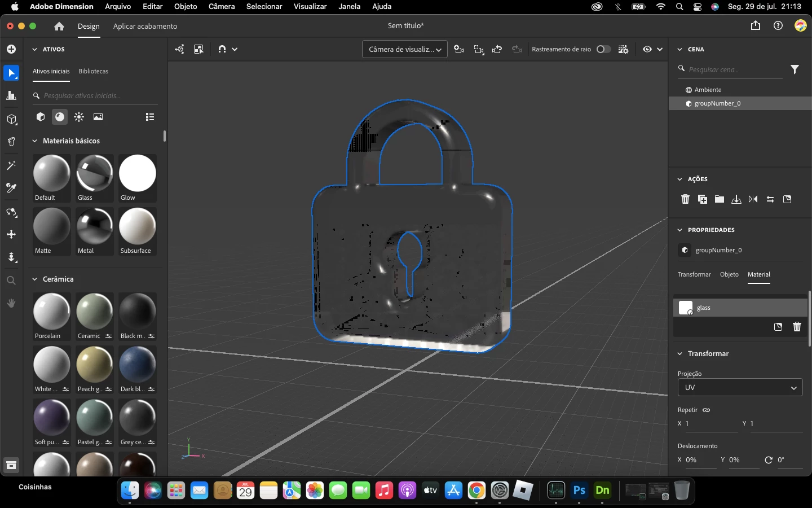Image resolution: width=812 pixels, height=508 pixels.
Task: Pick the Pan camera tool
Action: [x=11, y=234]
